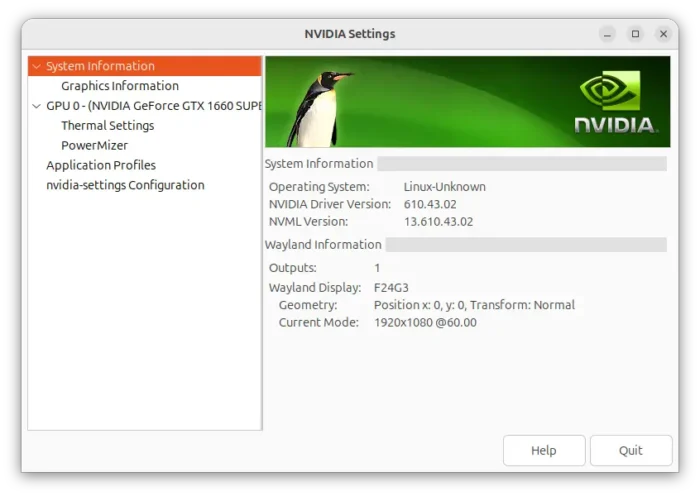Click the NVIDIA Driver Version label

click(329, 204)
